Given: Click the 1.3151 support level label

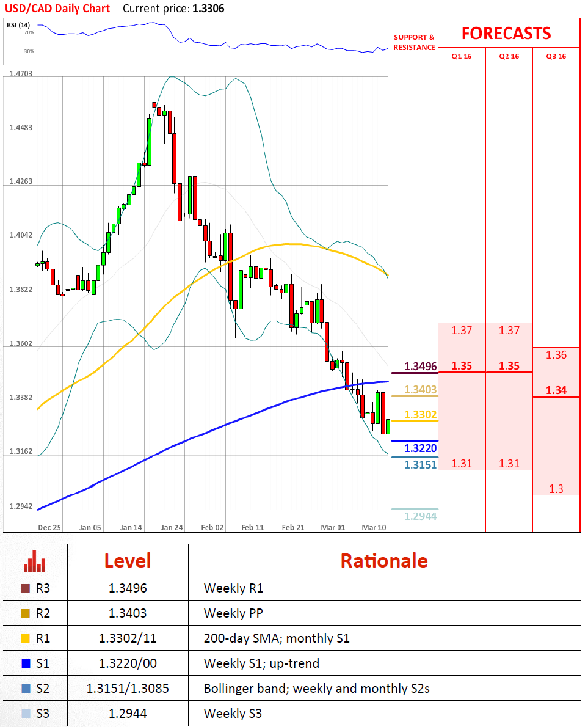Looking at the screenshot, I should [x=420, y=464].
